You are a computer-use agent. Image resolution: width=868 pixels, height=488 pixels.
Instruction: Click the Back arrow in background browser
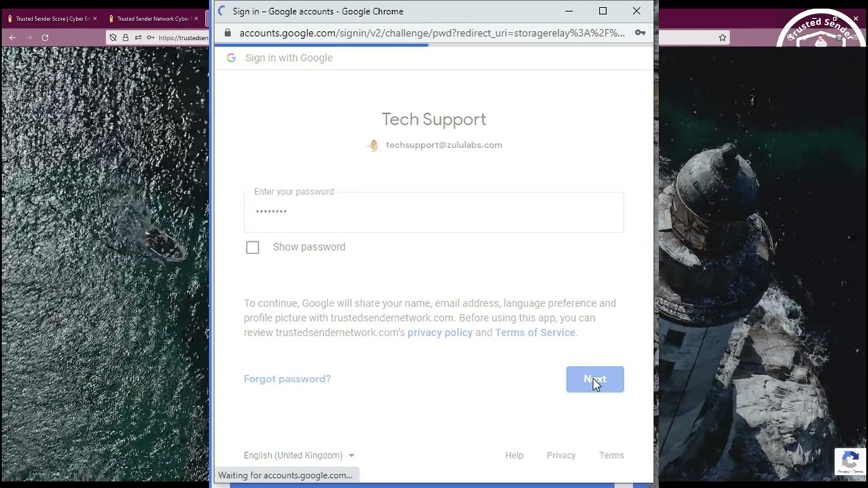point(12,37)
